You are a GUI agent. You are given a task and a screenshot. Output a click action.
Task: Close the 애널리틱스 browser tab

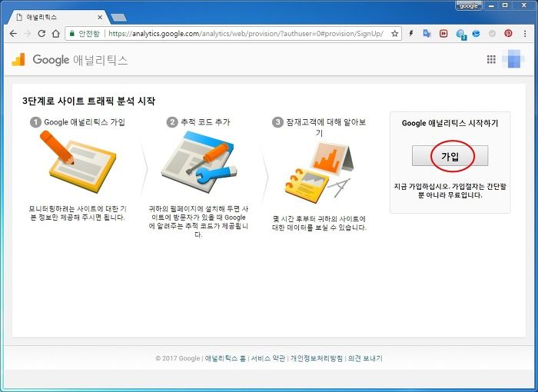100,17
